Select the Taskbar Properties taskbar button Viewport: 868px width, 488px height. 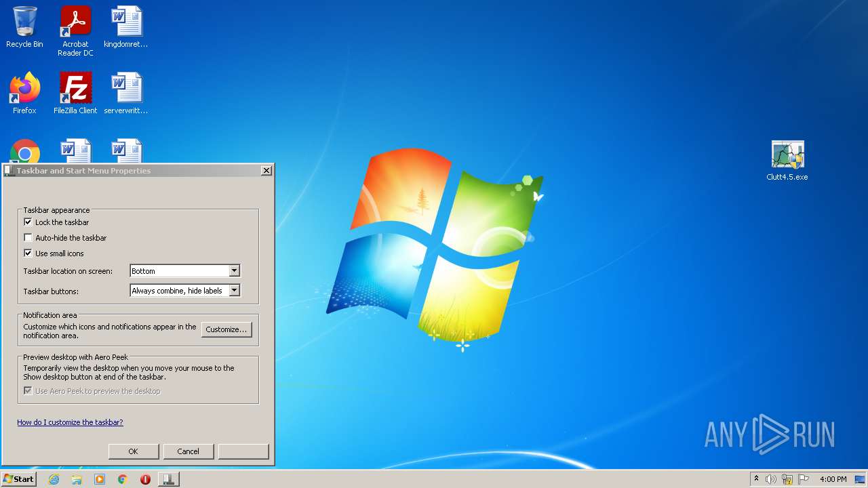point(168,479)
